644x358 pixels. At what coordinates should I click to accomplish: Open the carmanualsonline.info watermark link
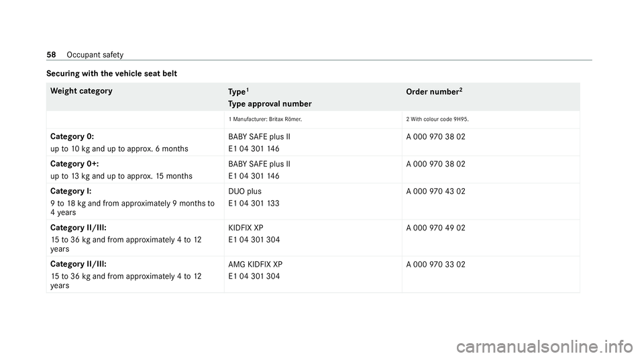(544, 347)
